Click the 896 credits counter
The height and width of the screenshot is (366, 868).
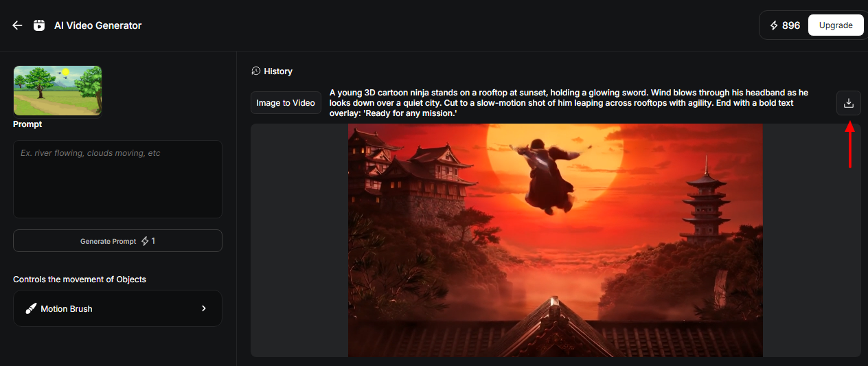[x=791, y=25]
